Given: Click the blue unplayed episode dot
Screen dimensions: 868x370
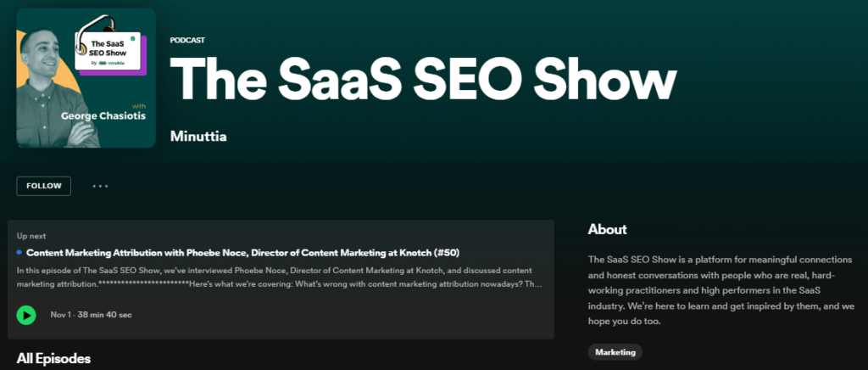Looking at the screenshot, I should (x=19, y=252).
